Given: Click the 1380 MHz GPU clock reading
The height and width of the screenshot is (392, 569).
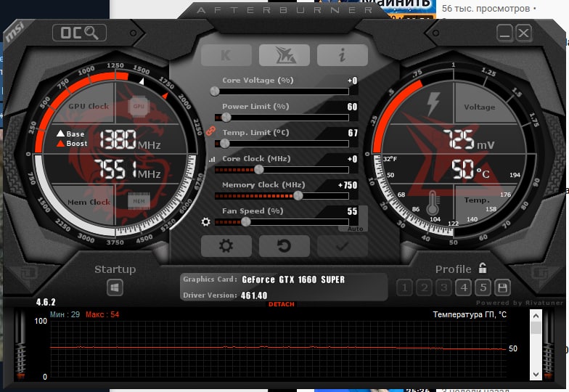Looking at the screenshot, I should pos(130,139).
